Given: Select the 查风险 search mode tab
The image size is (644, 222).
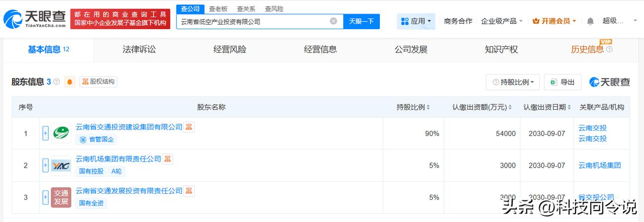Looking at the screenshot, I should pyautogui.click(x=274, y=9).
